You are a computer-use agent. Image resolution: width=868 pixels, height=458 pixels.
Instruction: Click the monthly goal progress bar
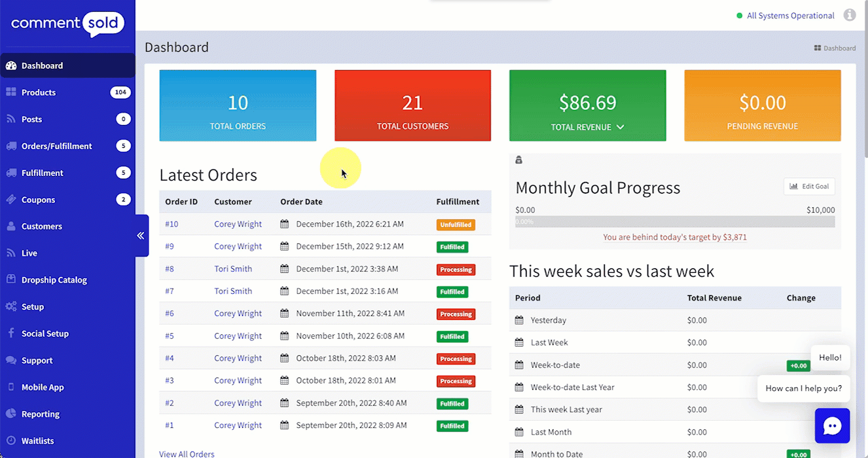tap(675, 222)
